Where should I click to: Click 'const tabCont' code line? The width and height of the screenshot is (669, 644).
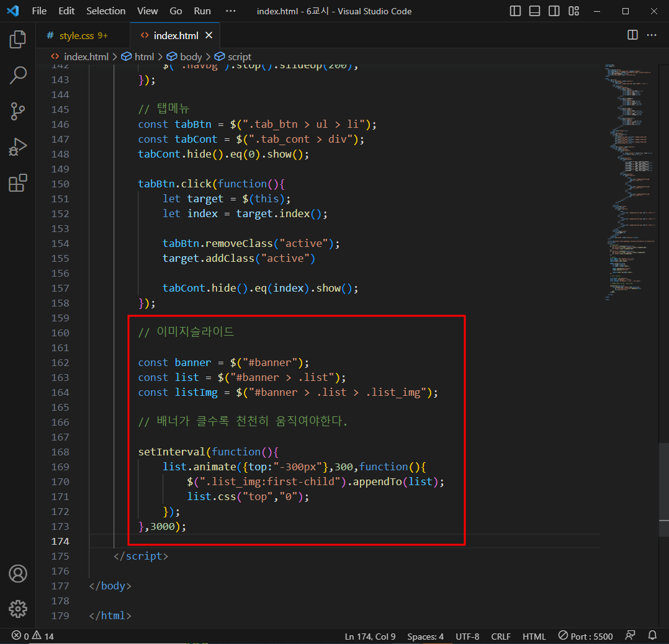click(251, 140)
